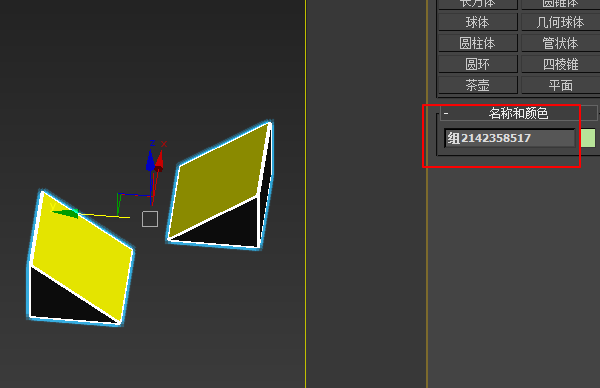Open the light green object color swatch
Screen dimensions: 600x388
coord(588,138)
